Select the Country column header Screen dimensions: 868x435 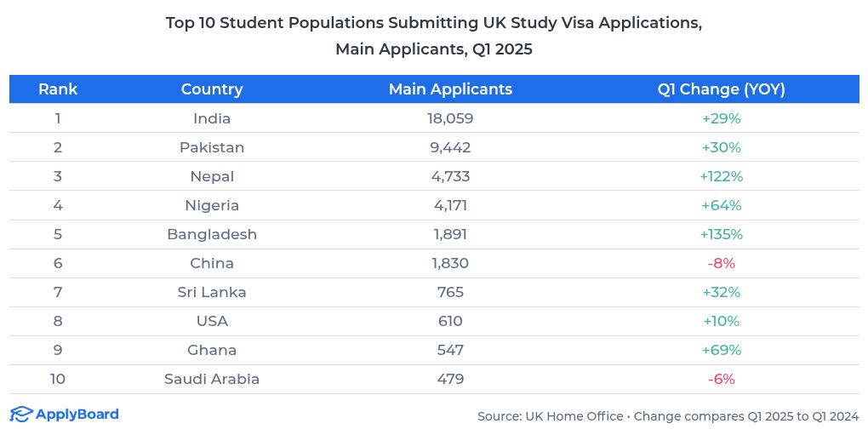[x=212, y=89]
